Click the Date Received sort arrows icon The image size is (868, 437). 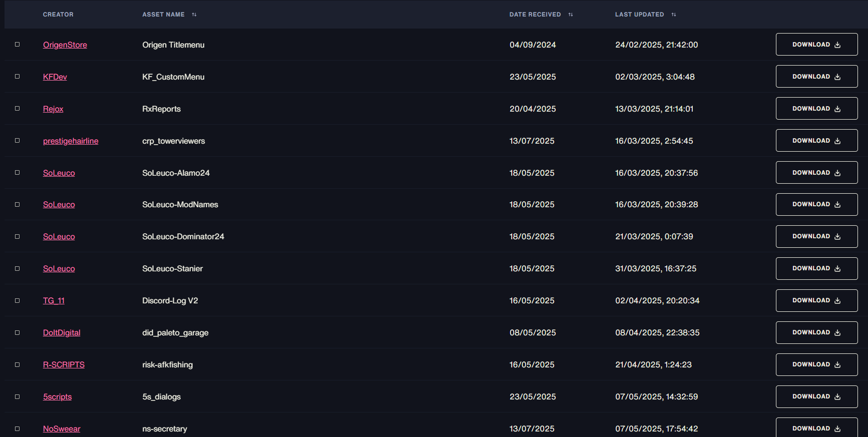click(x=571, y=15)
